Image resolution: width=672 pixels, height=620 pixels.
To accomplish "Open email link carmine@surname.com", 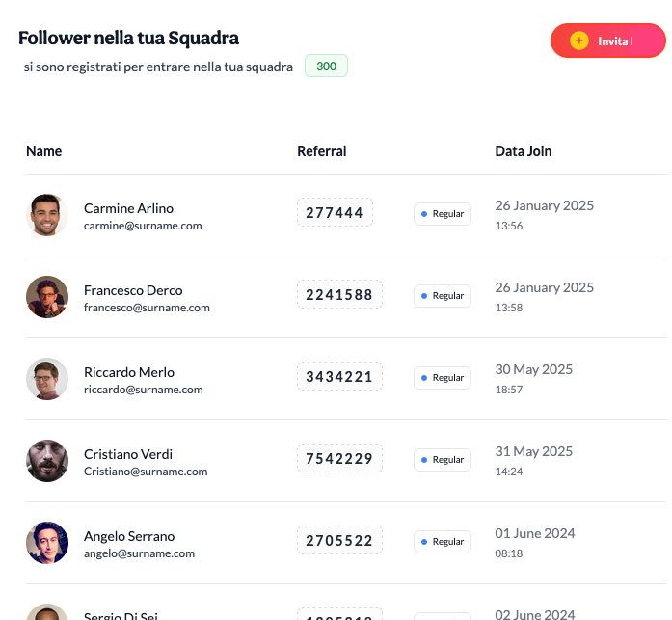I will (x=143, y=226).
